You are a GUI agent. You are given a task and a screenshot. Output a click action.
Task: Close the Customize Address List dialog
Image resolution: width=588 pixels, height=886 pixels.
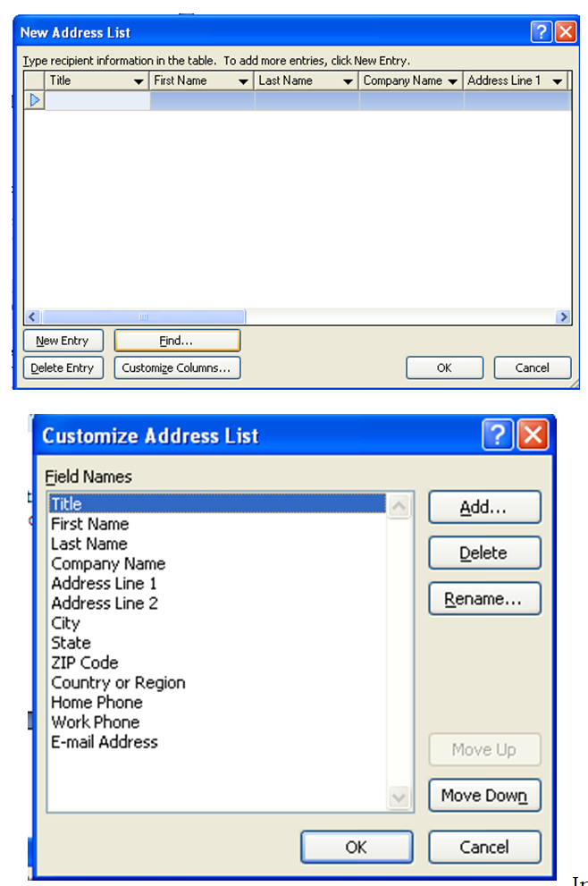coord(533,435)
